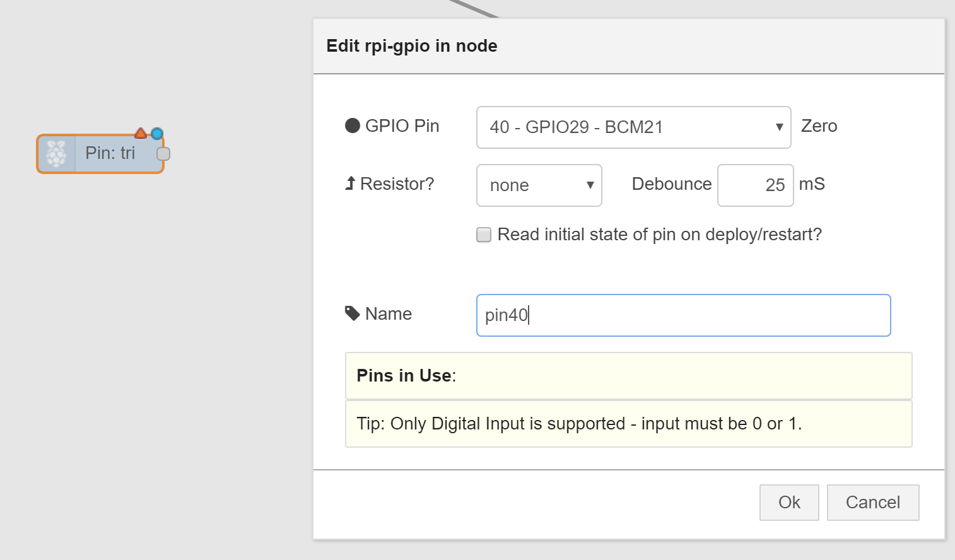Click the Raspberry Pi icon on the node
Image resolution: width=955 pixels, height=560 pixels.
point(56,153)
